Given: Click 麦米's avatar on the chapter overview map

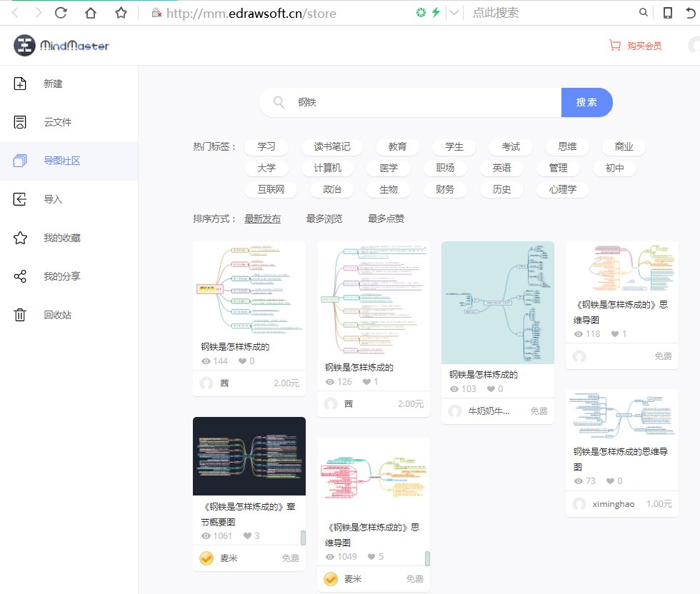Looking at the screenshot, I should click(204, 558).
